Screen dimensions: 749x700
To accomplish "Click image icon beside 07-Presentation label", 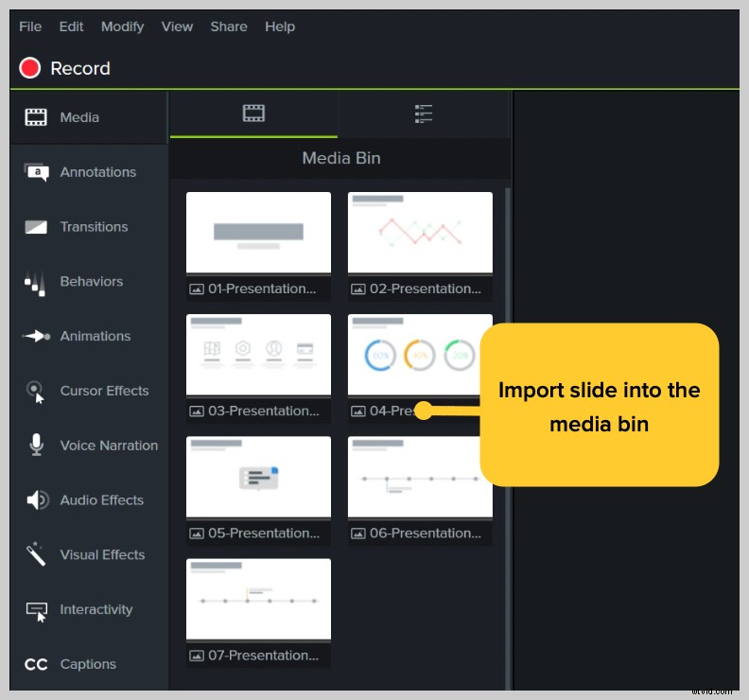I will (197, 656).
